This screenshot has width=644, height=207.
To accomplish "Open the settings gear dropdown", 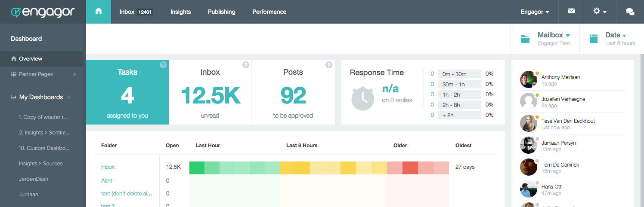I will coord(600,12).
